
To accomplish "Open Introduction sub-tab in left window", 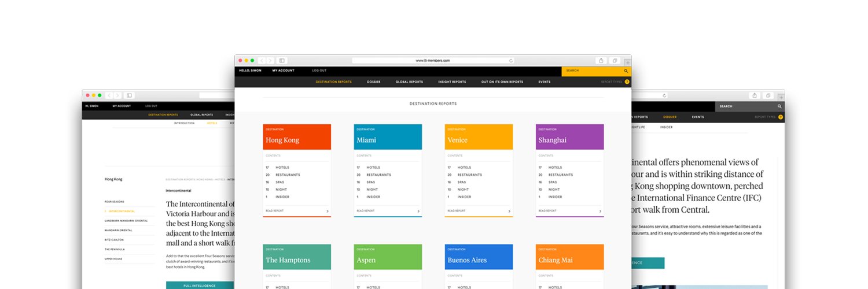I will [185, 123].
